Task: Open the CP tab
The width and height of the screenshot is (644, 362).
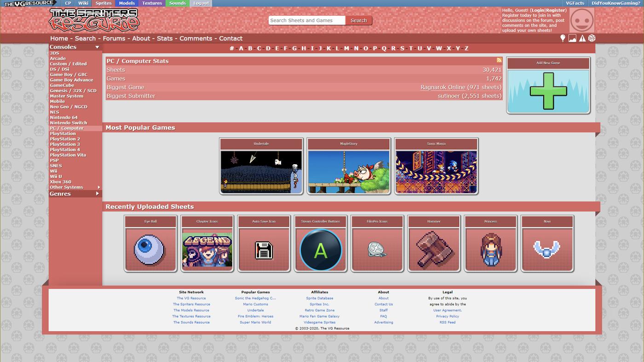Action: 68,3
